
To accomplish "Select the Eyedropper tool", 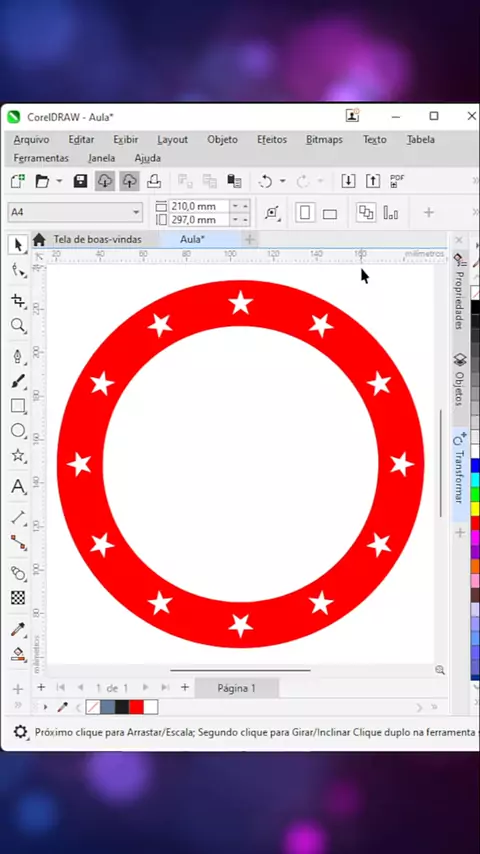I will pos(18,630).
